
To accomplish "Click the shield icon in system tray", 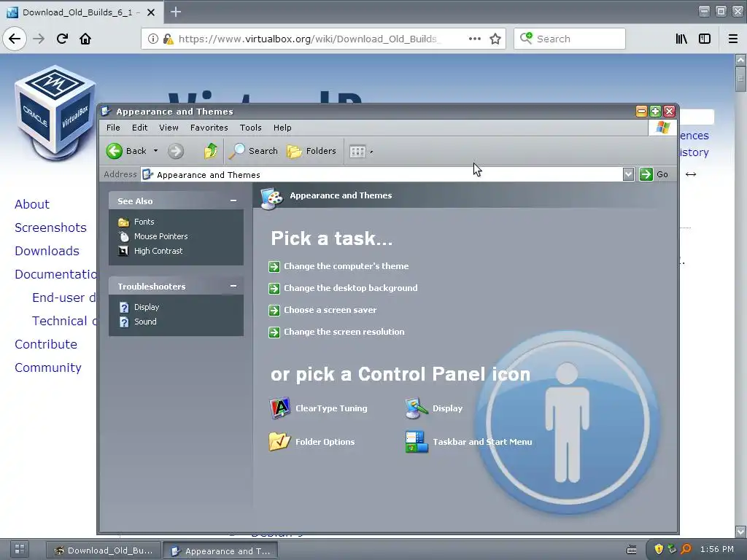I will coord(659,549).
